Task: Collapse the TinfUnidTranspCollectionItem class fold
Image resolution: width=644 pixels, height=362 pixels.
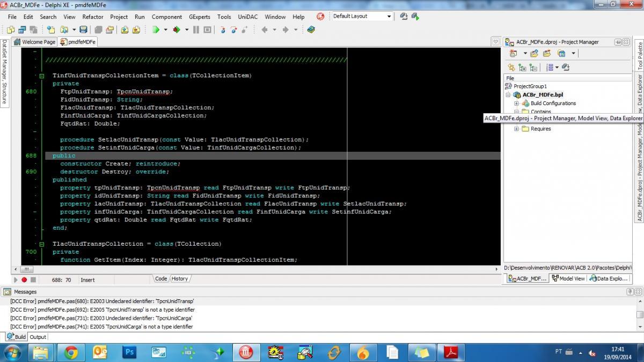Action: (x=42, y=76)
